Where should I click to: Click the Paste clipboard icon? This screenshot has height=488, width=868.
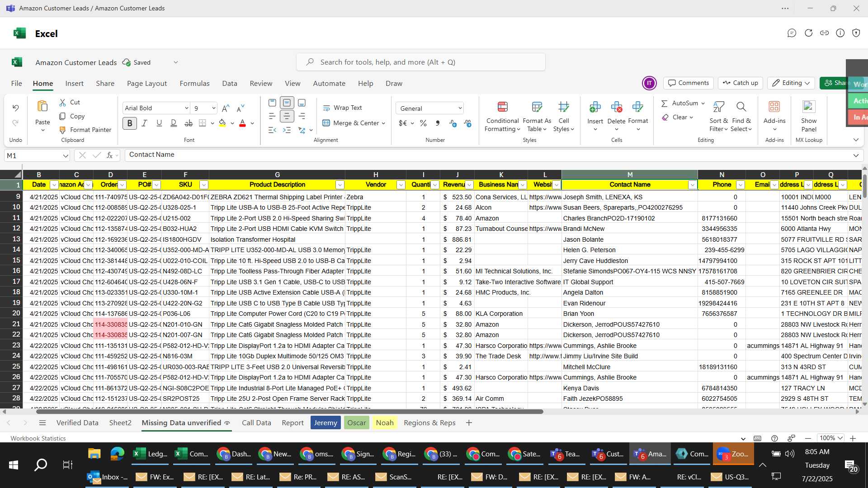coord(42,107)
